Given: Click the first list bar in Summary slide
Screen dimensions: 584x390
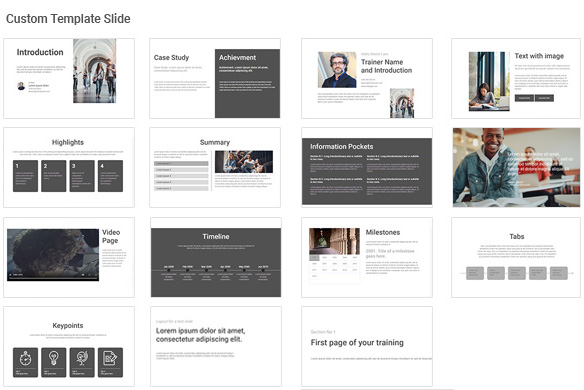Looking at the screenshot, I should pyautogui.click(x=181, y=164).
